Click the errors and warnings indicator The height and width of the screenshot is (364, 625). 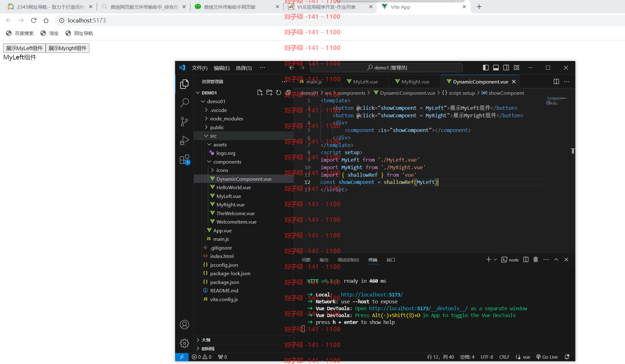pos(202,357)
